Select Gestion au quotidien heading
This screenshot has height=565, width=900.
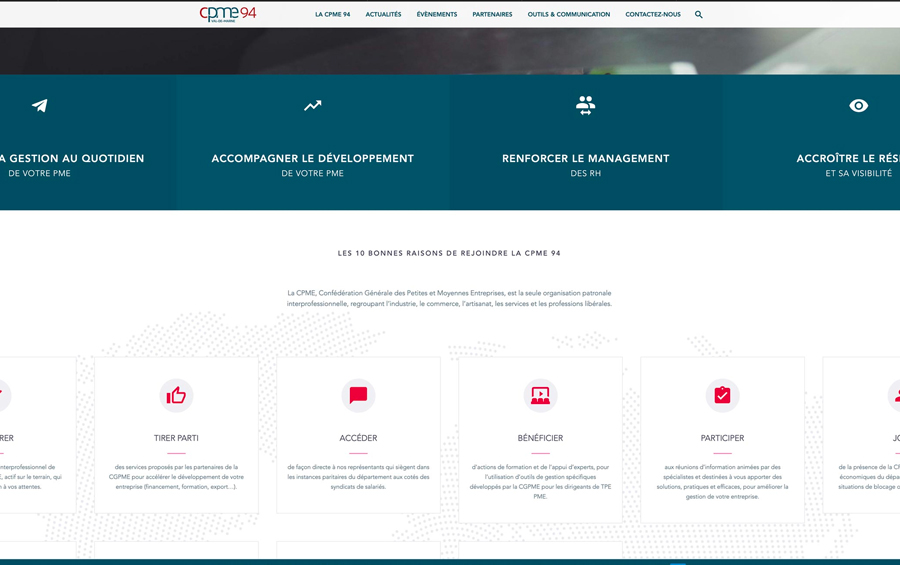coord(72,158)
